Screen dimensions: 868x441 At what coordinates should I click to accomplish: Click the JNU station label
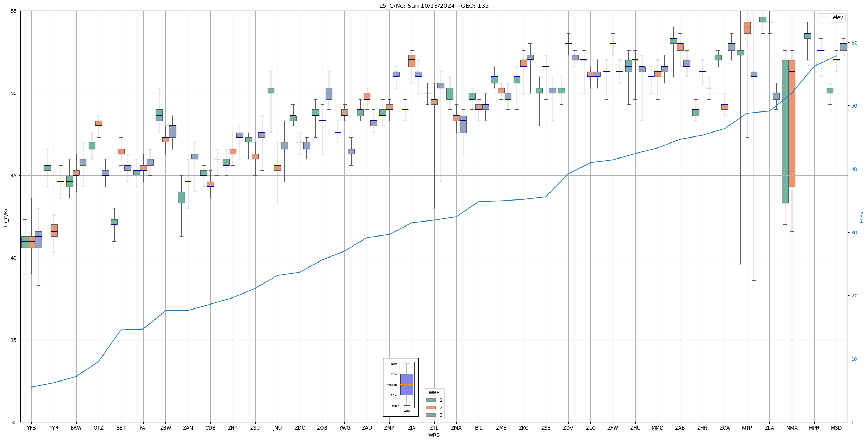pos(277,428)
